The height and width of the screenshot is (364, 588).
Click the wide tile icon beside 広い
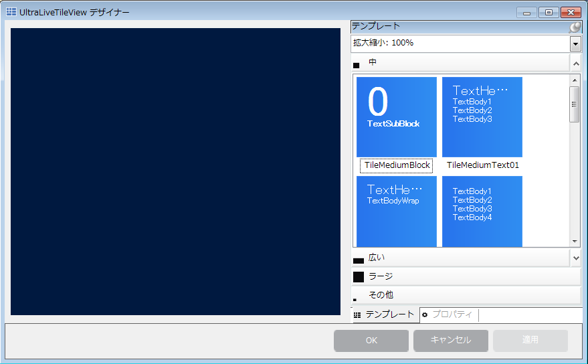point(359,261)
